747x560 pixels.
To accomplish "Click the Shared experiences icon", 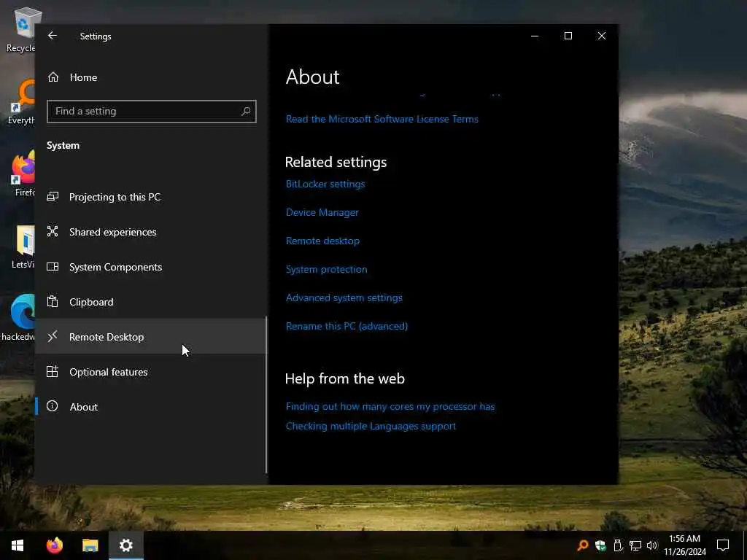I will coord(53,231).
